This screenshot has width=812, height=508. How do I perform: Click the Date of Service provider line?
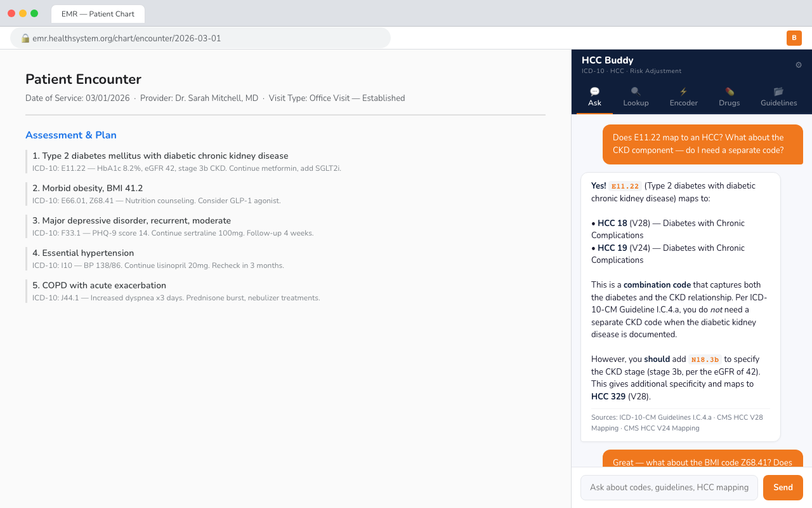[x=215, y=98]
